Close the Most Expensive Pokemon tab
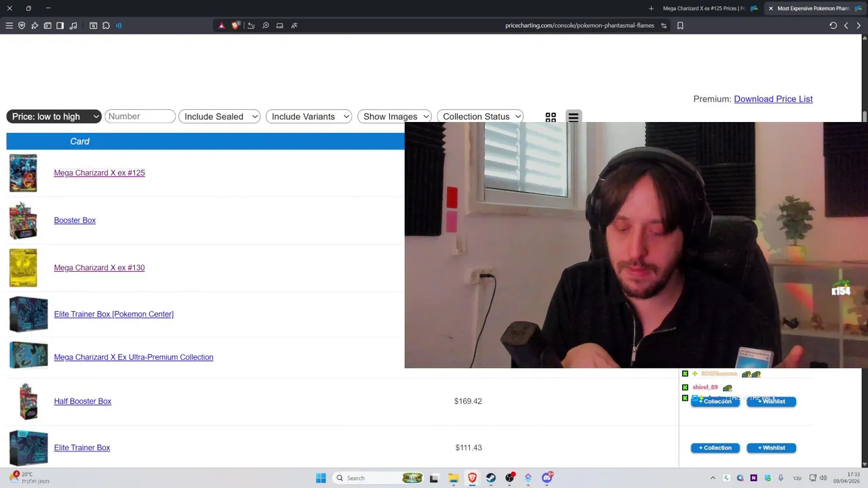The width and height of the screenshot is (868, 488). (770, 8)
